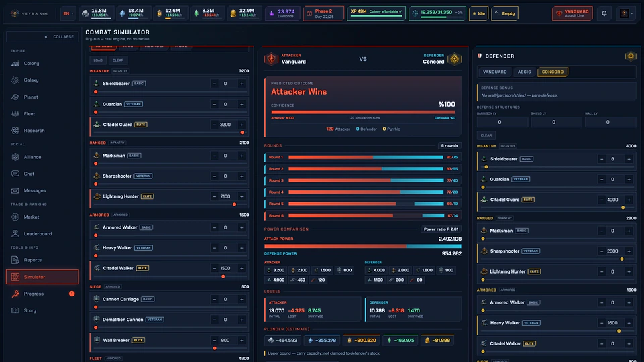The width and height of the screenshot is (644, 362).
Task: Collapse the left sidebar
Action: click(x=43, y=36)
